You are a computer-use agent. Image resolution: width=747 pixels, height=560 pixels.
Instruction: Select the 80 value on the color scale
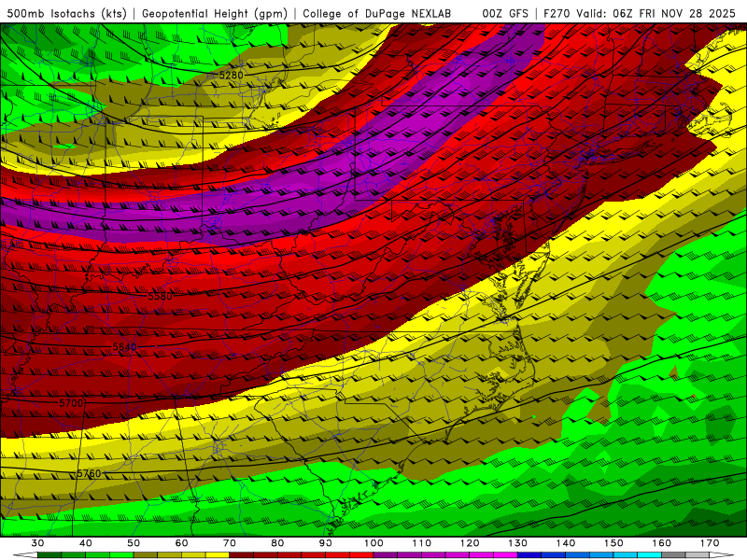(x=277, y=543)
